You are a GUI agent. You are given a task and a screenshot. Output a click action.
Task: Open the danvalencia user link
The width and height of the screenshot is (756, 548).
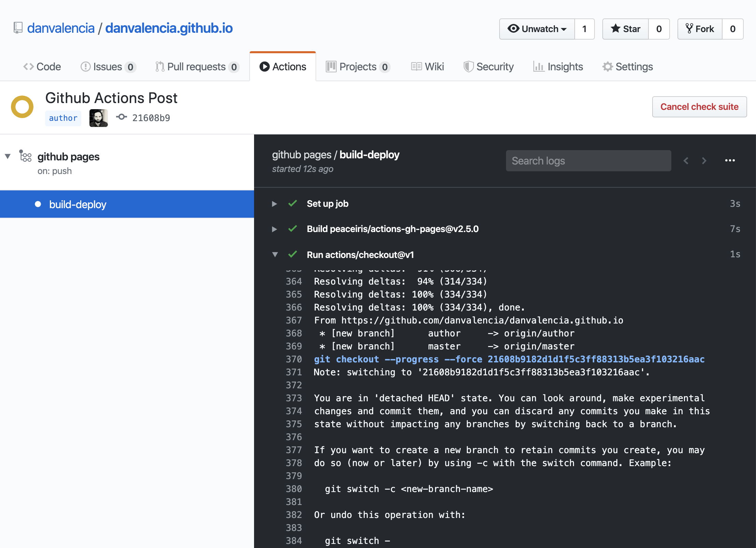click(x=61, y=28)
